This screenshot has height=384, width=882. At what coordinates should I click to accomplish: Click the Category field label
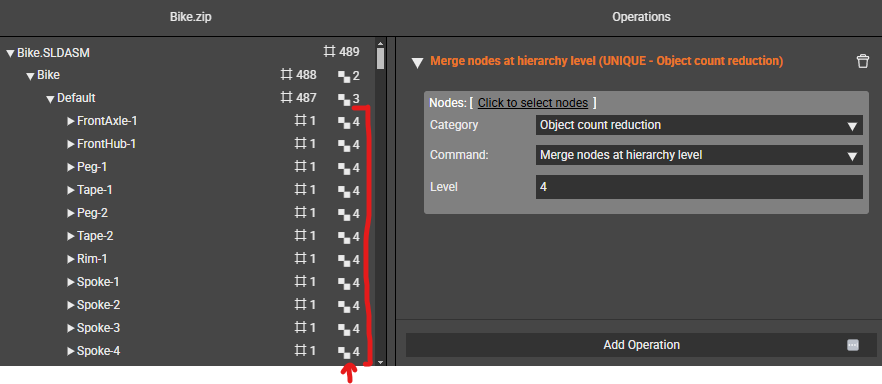[x=454, y=125]
